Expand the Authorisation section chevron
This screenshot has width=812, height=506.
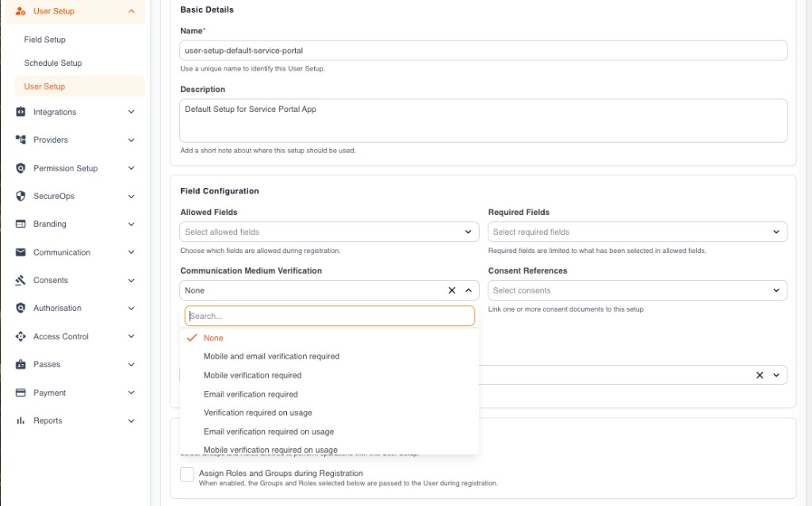[x=132, y=309]
